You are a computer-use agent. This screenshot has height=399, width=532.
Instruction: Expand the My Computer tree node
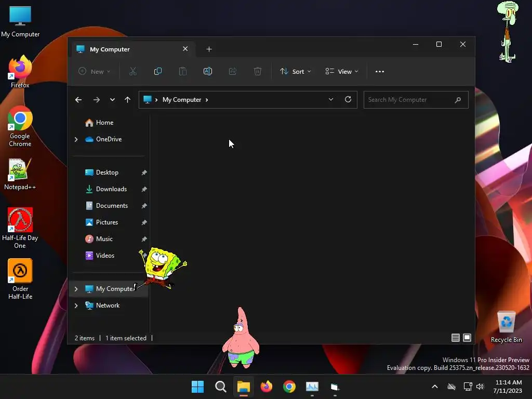[76, 289]
